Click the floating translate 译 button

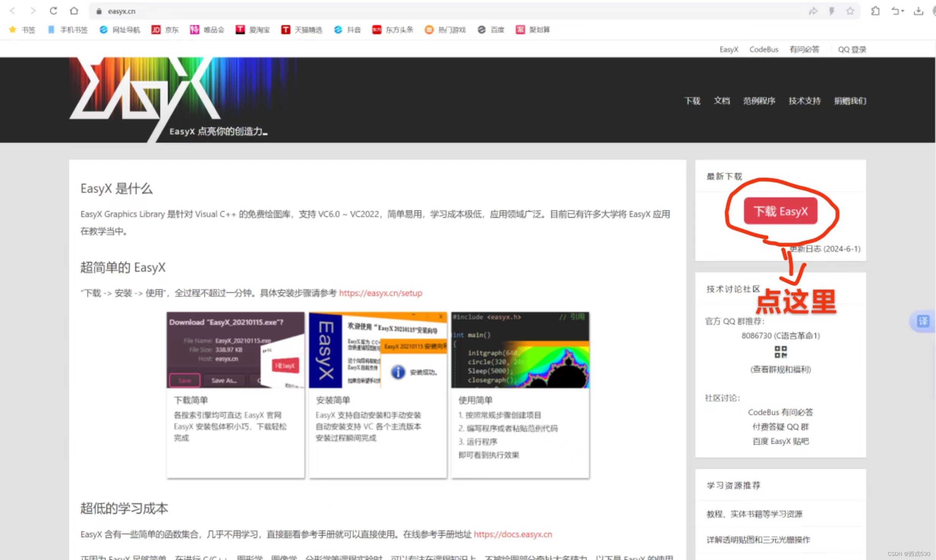click(x=923, y=321)
